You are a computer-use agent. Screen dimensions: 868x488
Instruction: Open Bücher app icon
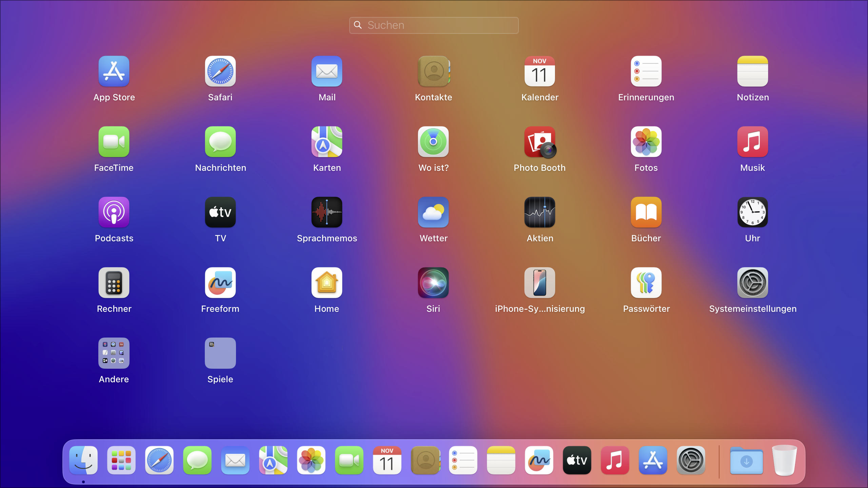point(646,212)
